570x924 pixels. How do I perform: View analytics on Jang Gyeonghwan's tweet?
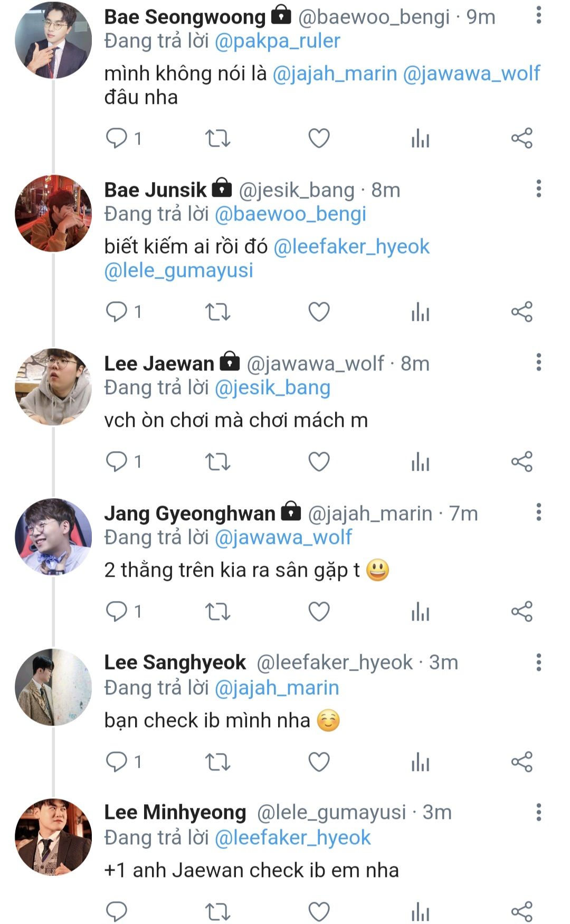click(420, 612)
